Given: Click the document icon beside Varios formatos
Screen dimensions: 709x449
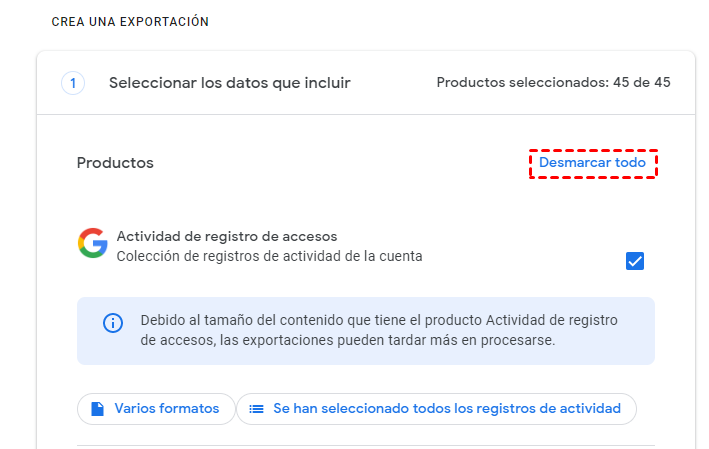Looking at the screenshot, I should point(98,409).
